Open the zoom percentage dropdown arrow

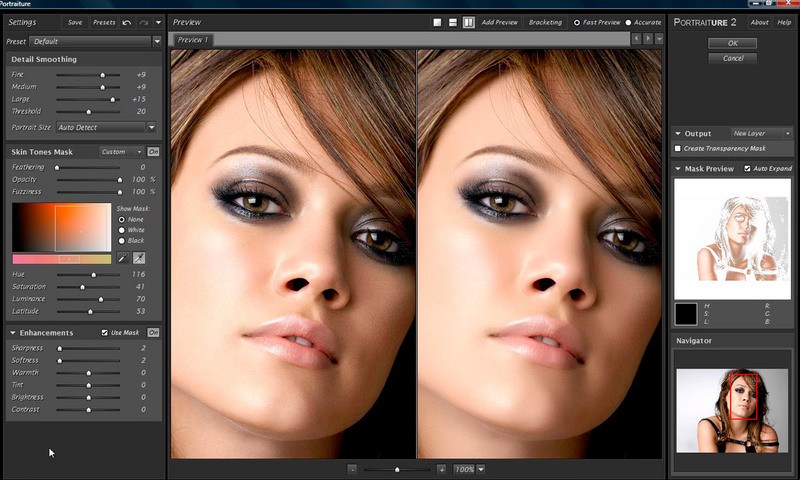481,469
